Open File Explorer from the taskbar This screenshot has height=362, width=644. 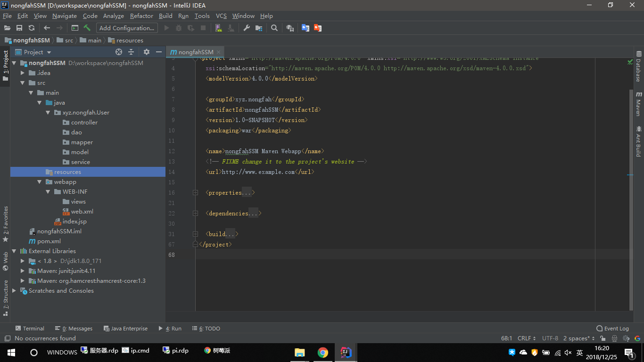click(299, 353)
